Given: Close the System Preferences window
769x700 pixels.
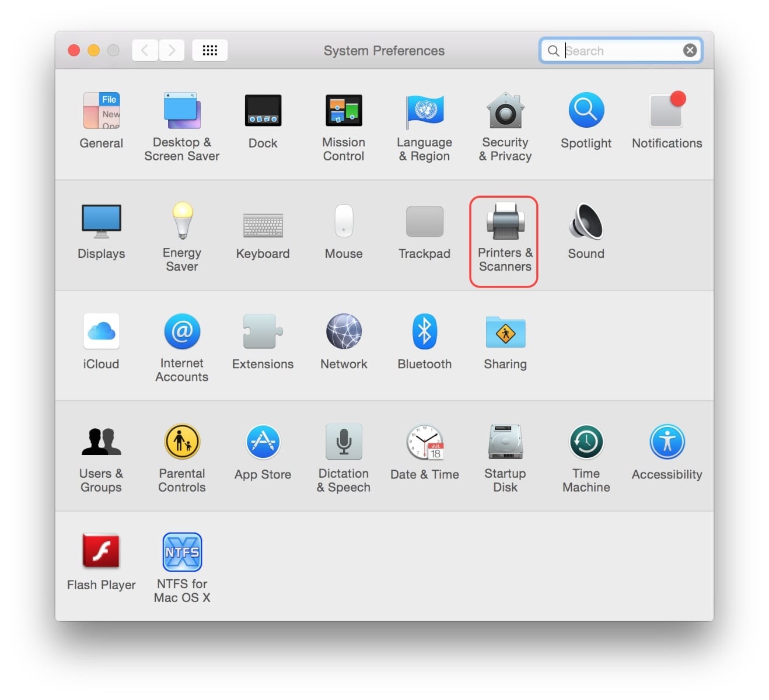Looking at the screenshot, I should tap(74, 51).
